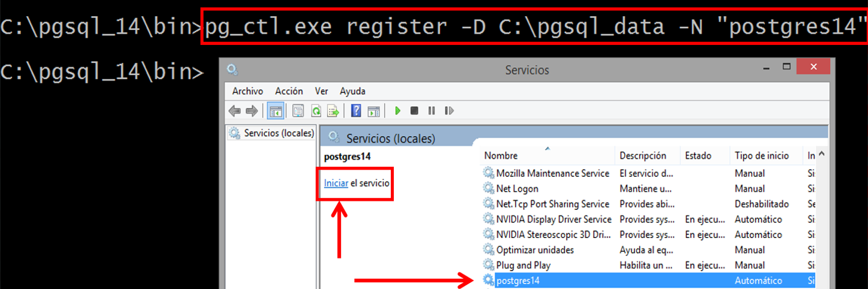Click the green Start service play icon
This screenshot has height=289, width=868.
tap(397, 110)
